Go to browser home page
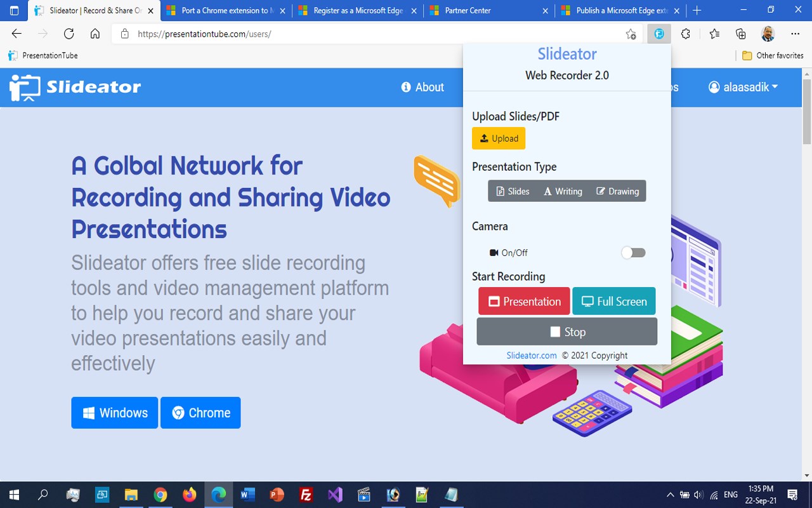812x508 pixels. [95, 34]
